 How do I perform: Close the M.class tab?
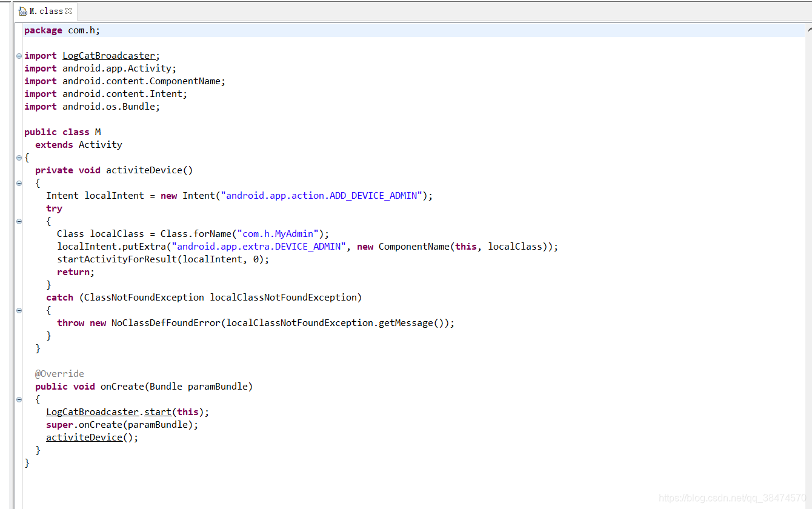pos(68,11)
